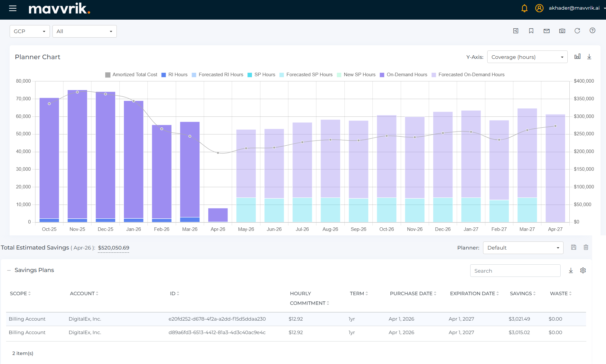Click the Savings Plans search field
606x364 pixels.
[515, 271]
